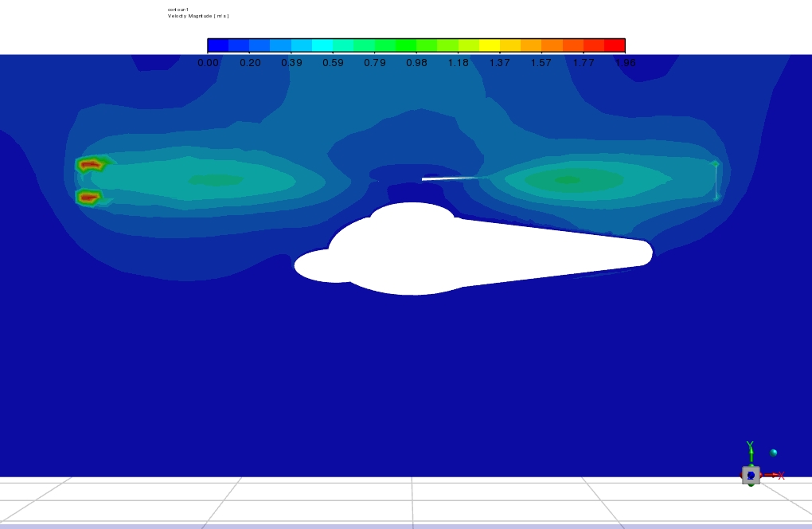This screenshot has height=529, width=812.
Task: Select the upper red high-velocity inlet hotspot
Action: coord(91,165)
